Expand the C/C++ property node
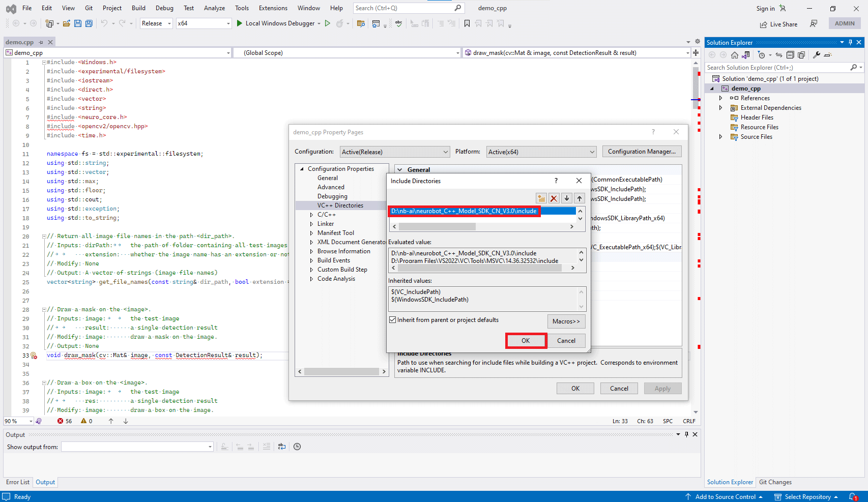Image resolution: width=868 pixels, height=502 pixels. pyautogui.click(x=311, y=215)
